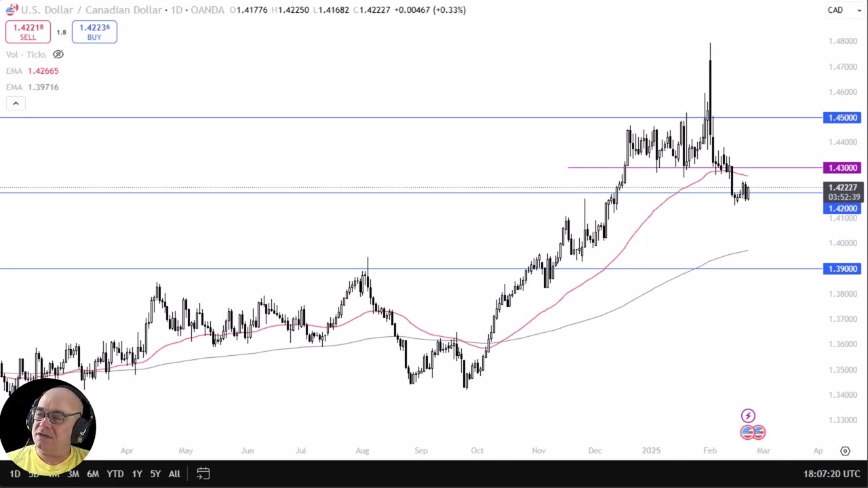Select the 1.45000 blue horizontal line label
This screenshot has height=488, width=868.
(x=842, y=118)
